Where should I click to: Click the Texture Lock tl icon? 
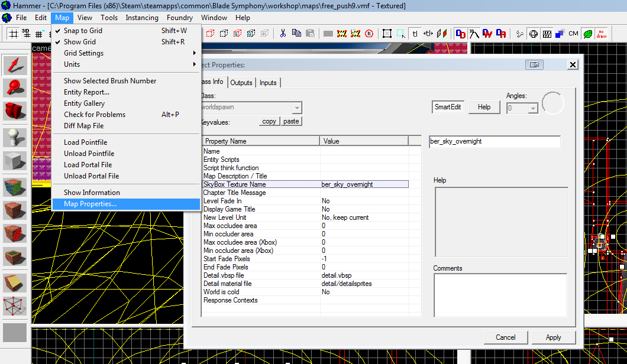coord(415,34)
